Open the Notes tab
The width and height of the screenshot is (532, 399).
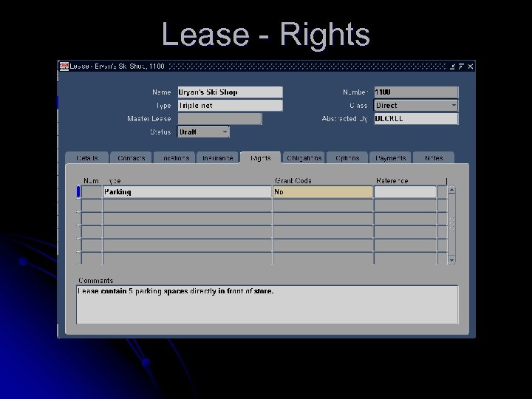click(434, 158)
